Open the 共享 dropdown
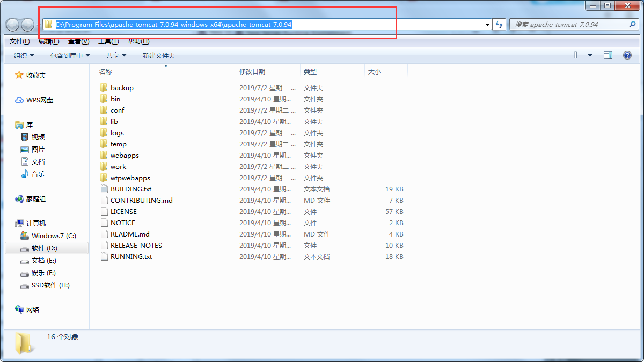The height and width of the screenshot is (362, 644). (116, 55)
